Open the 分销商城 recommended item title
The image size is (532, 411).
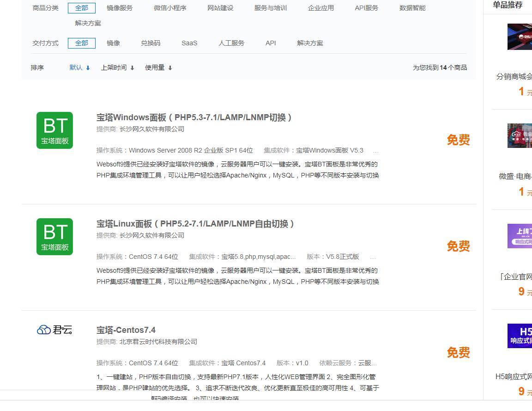514,76
